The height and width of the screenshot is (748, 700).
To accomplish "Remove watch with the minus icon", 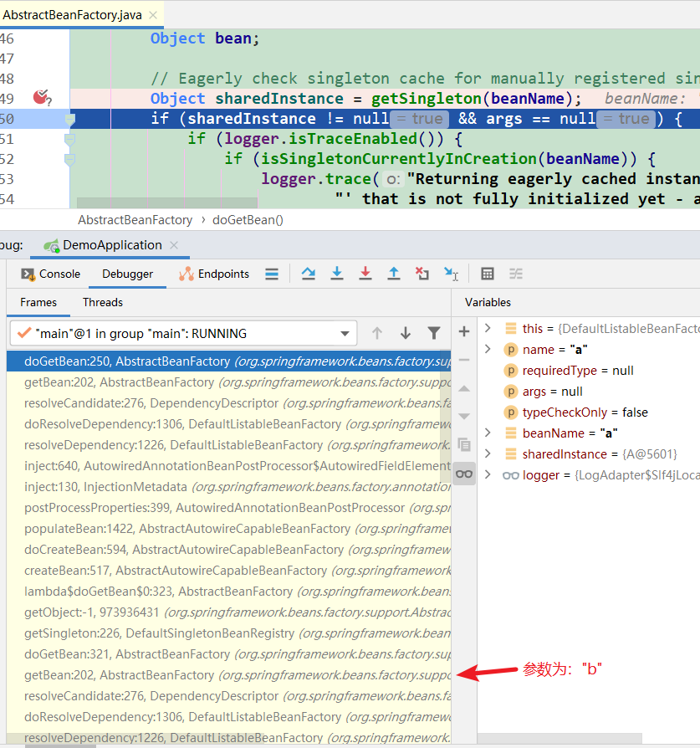I will coord(464,360).
